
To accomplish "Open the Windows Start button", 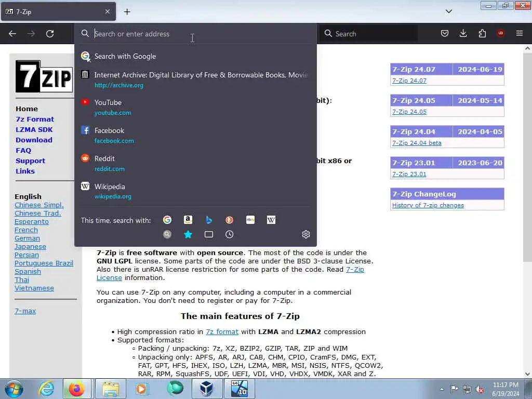I will tap(14, 389).
